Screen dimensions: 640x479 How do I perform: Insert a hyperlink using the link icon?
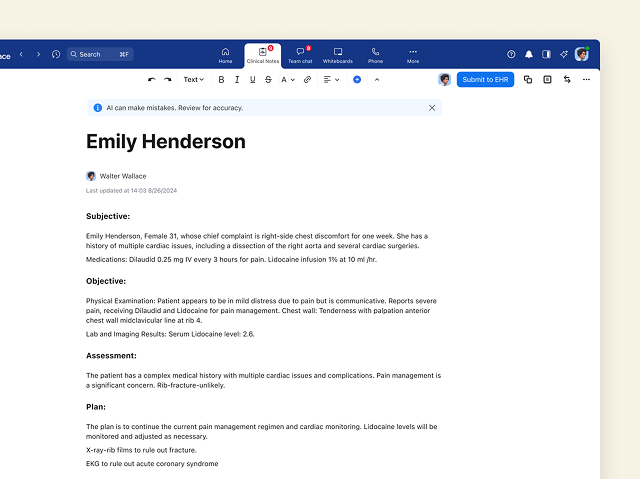pyautogui.click(x=307, y=79)
